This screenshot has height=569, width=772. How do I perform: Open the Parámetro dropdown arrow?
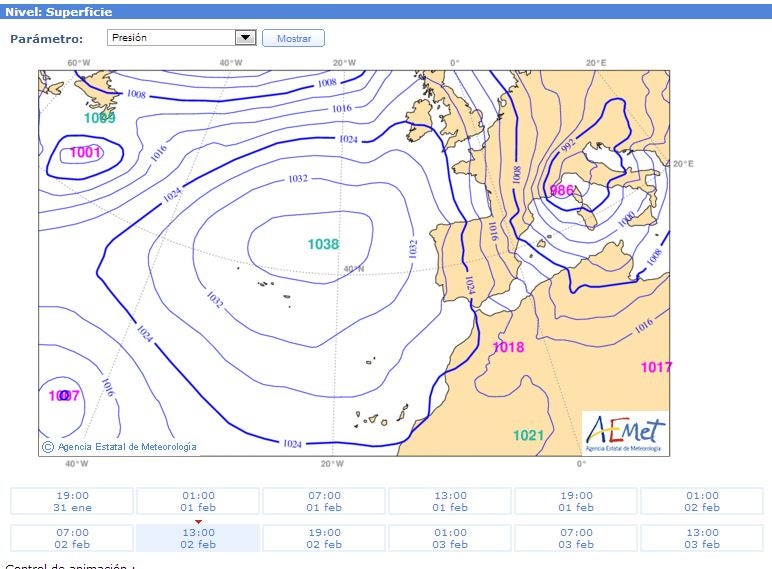[246, 38]
